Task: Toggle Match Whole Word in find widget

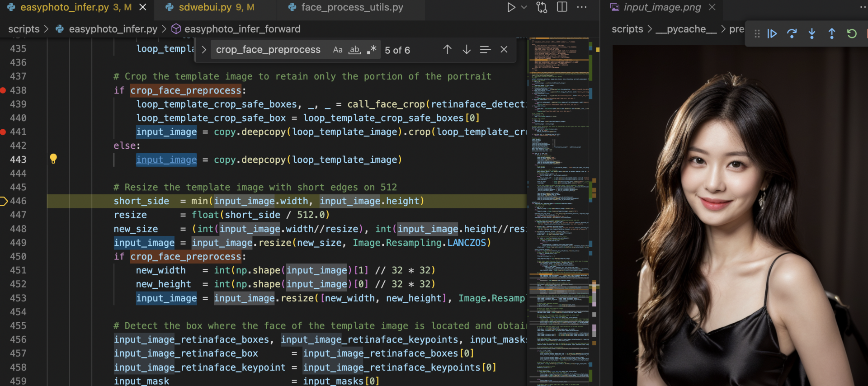Action: pyautogui.click(x=355, y=50)
